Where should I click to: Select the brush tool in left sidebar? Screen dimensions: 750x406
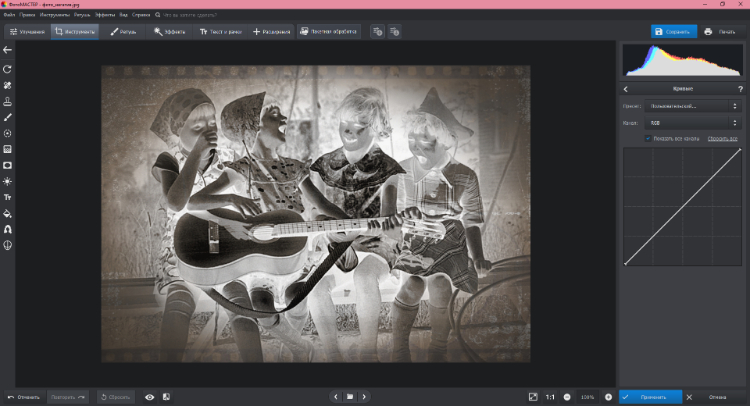pos(8,117)
